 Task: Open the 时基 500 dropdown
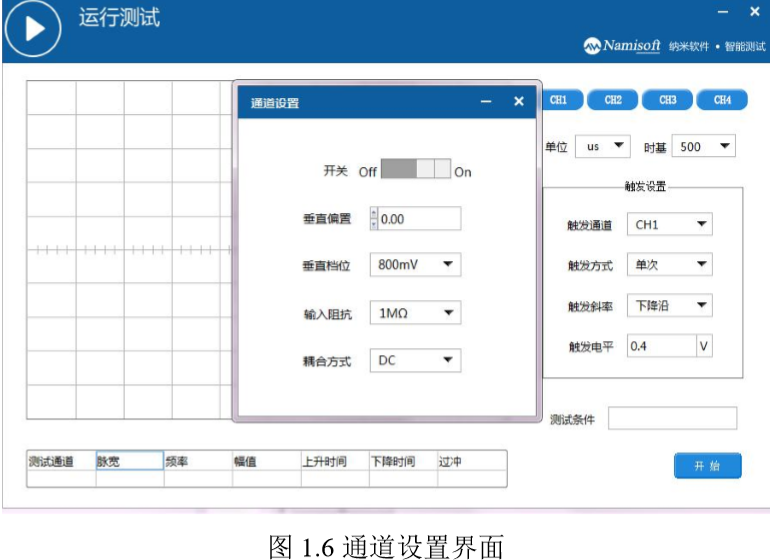point(703,147)
